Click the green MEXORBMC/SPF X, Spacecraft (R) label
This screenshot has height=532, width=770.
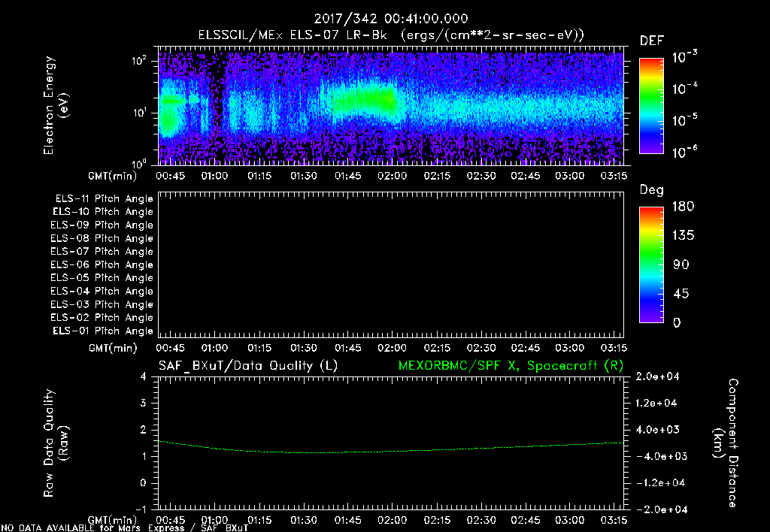pyautogui.click(x=511, y=366)
